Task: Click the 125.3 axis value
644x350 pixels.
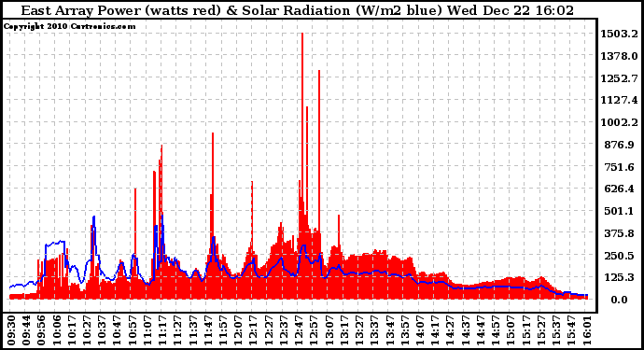Action: point(619,278)
